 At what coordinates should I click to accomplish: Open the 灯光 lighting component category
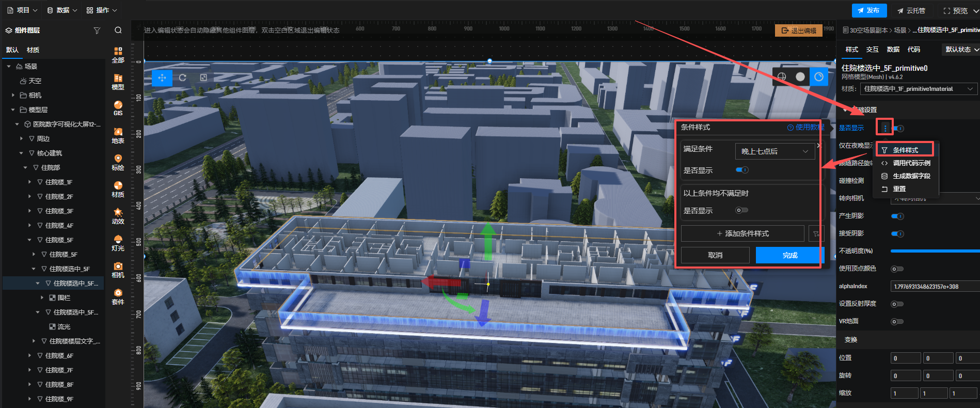click(x=118, y=243)
